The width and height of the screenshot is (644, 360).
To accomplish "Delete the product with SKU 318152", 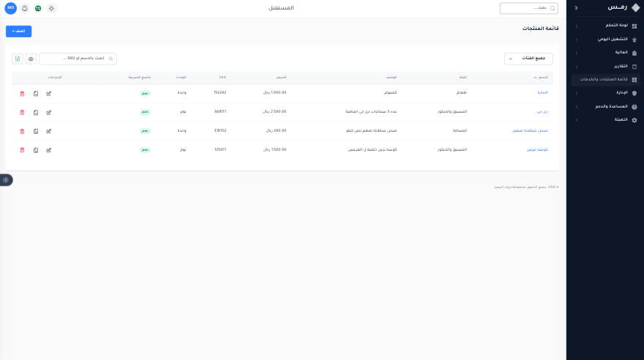I will pos(22,132).
